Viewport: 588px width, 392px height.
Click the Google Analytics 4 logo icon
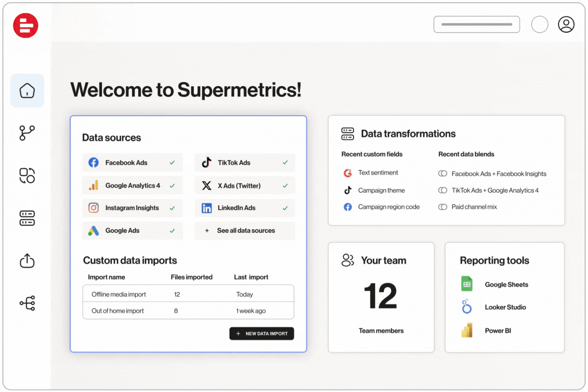pos(93,185)
